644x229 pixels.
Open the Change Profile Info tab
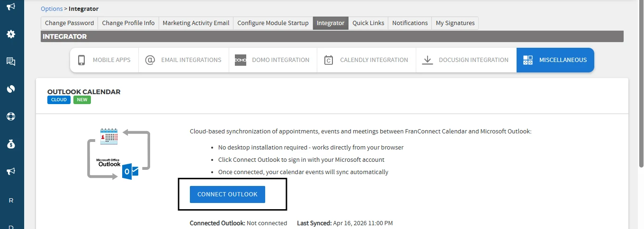[128, 23]
